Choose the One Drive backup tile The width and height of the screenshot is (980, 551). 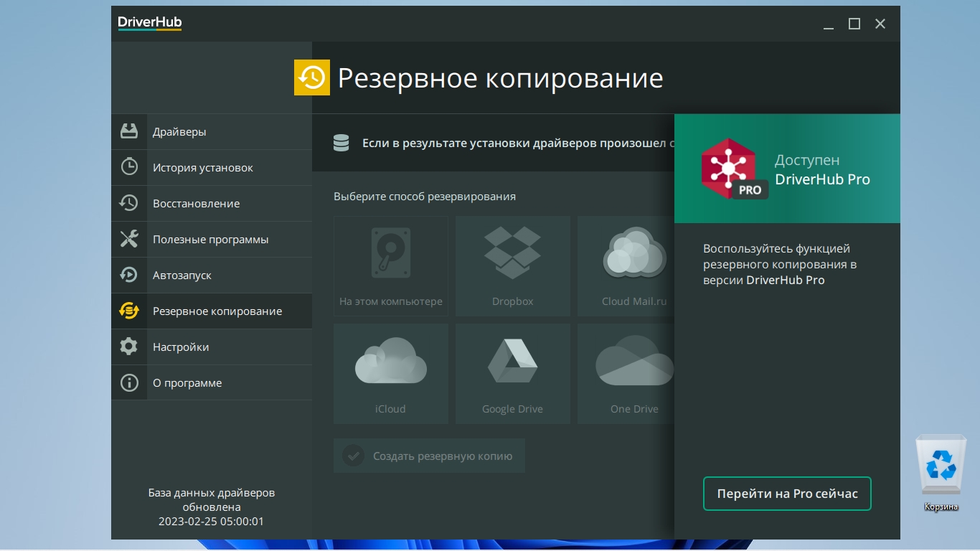click(626, 374)
